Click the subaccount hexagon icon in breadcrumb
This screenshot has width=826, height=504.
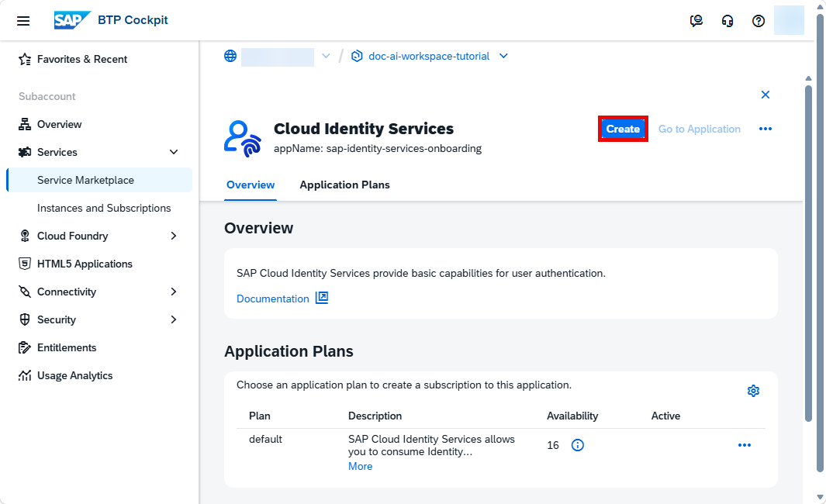tap(357, 56)
